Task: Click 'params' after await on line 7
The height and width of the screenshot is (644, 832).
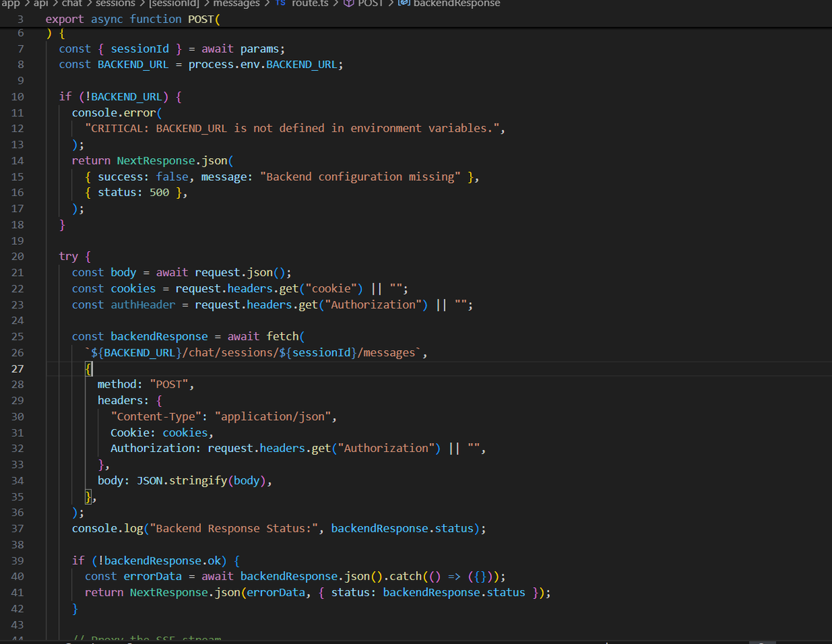Action: [x=260, y=49]
